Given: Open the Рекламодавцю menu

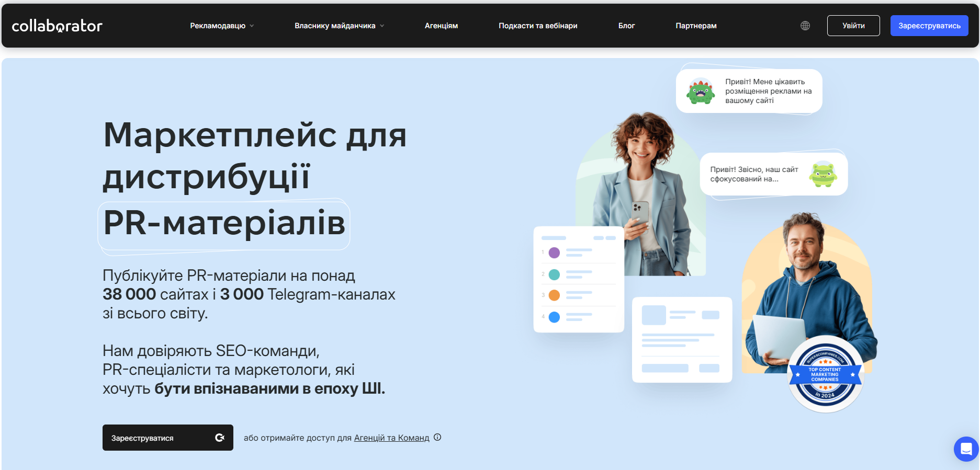Looking at the screenshot, I should [222, 26].
